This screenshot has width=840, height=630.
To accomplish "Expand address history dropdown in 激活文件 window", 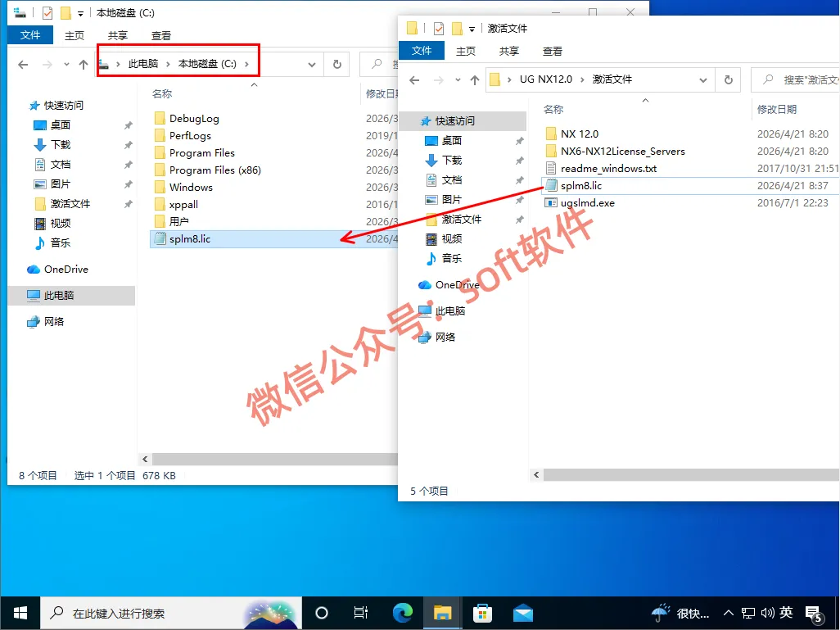I will point(702,80).
